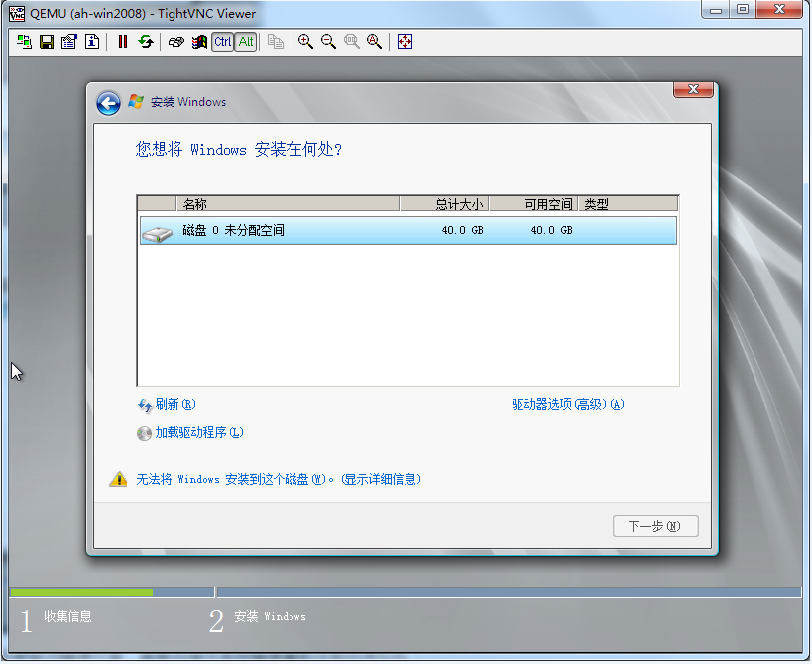Screen dimensions: 812x664
Task: Save connection via the floppy disk icon
Action: point(47,42)
